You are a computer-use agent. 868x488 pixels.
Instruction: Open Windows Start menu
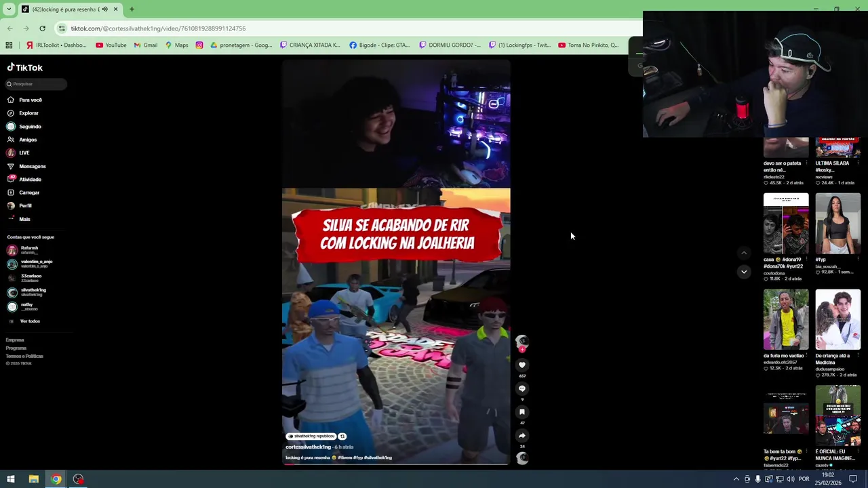click(11, 479)
